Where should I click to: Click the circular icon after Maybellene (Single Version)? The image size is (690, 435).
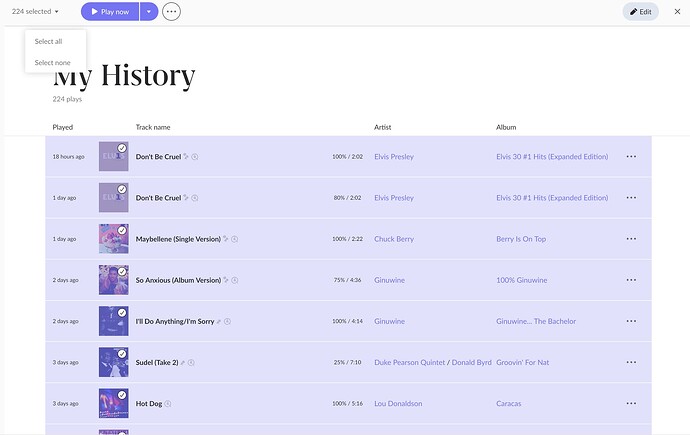coord(235,239)
